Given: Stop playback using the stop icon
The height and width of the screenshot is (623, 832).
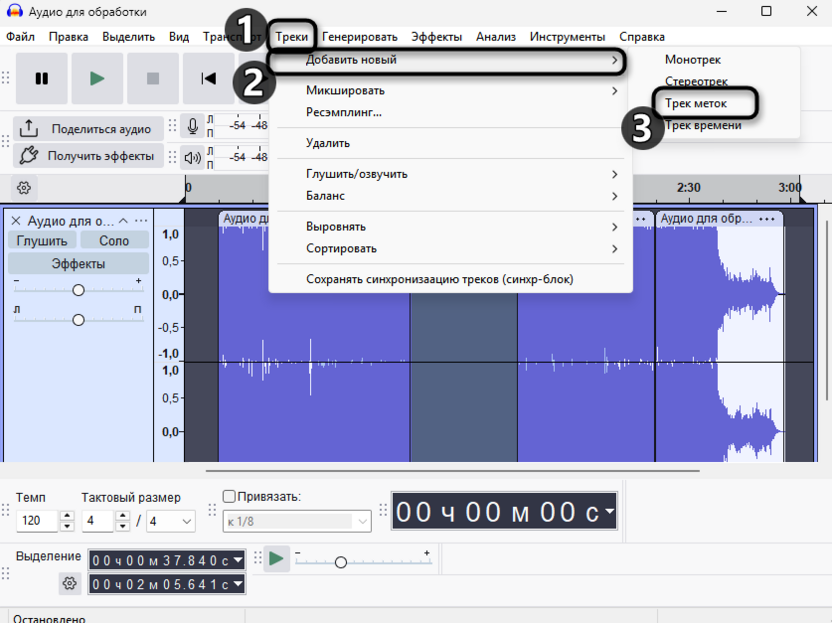Looking at the screenshot, I should tap(152, 78).
